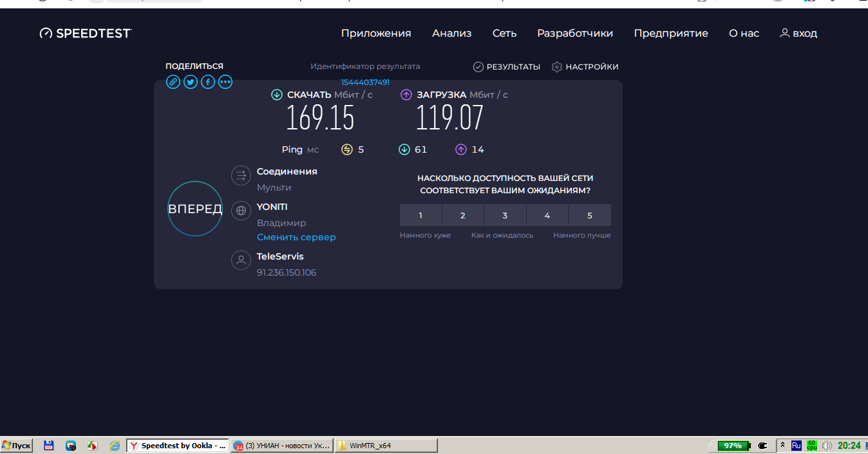Share result via Twitter icon
868x454 pixels.
pyautogui.click(x=191, y=82)
